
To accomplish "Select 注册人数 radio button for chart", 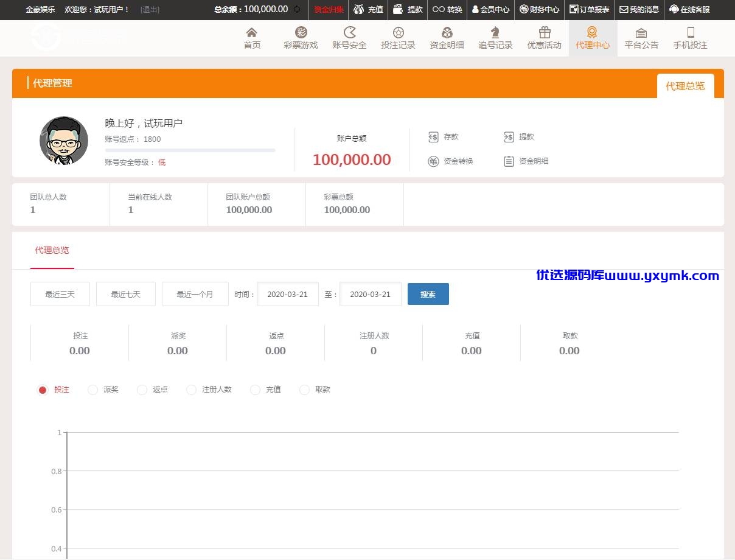I will pos(191,390).
